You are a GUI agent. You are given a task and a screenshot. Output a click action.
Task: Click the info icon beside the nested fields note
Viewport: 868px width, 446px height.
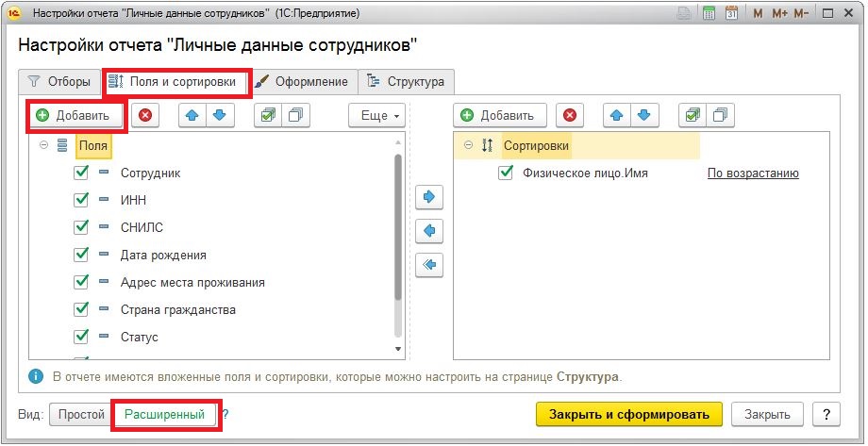[x=35, y=377]
